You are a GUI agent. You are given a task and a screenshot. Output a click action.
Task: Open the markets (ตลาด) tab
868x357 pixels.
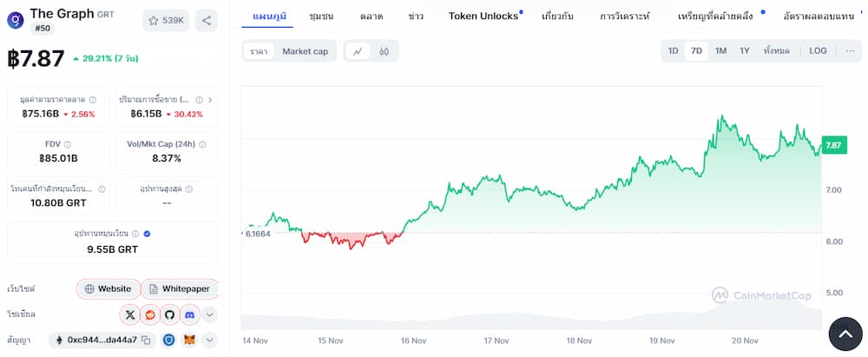pyautogui.click(x=371, y=17)
